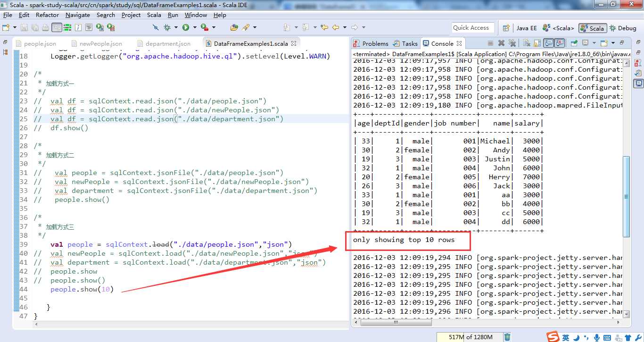Click the Open Type folder icon
644x342 pixels.
click(x=234, y=27)
